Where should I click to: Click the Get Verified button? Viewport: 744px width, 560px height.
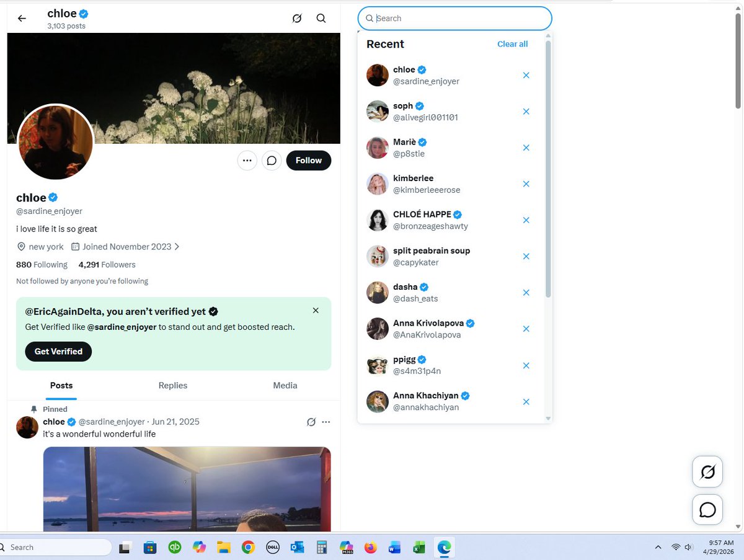click(x=58, y=352)
